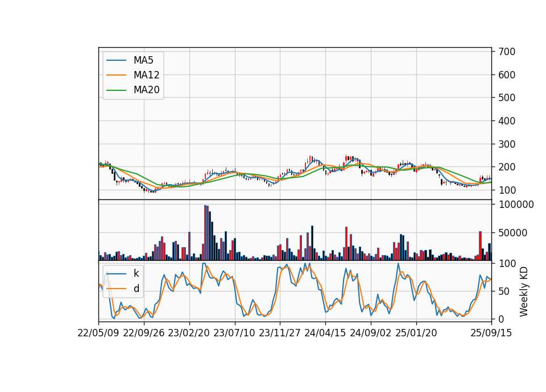Screen dimensions: 546x392
Task: Click the MA12 legend entry
Action: (133, 75)
